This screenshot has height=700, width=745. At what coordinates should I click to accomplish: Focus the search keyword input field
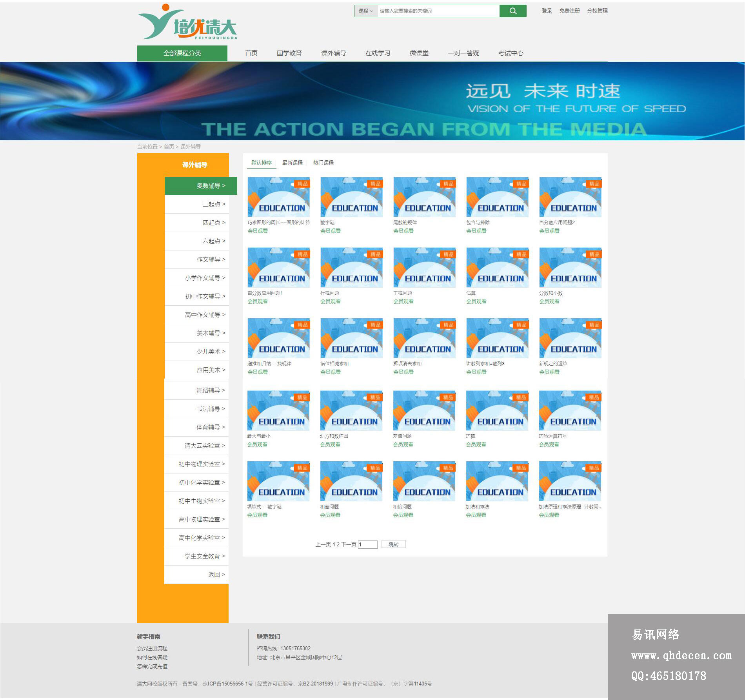click(x=438, y=11)
